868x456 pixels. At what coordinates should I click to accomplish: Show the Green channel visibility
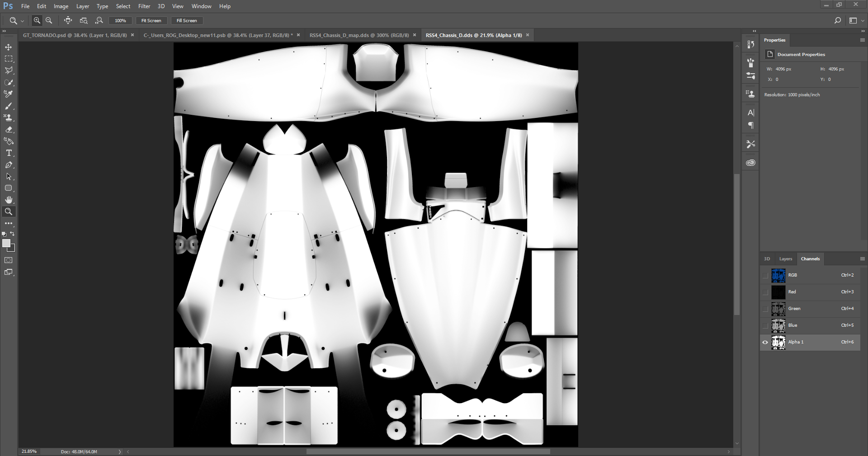pos(765,309)
